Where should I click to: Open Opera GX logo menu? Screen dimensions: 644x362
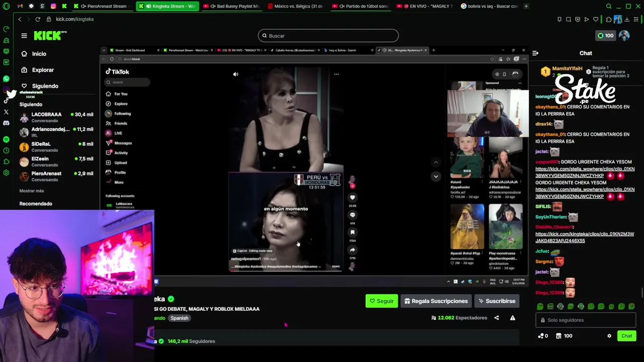point(6,6)
